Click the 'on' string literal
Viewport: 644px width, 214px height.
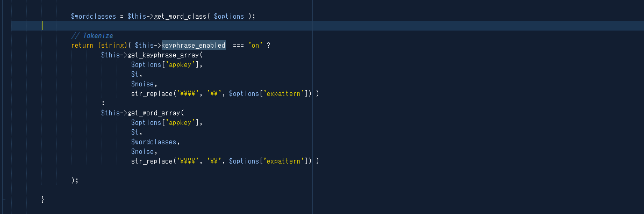click(x=255, y=46)
